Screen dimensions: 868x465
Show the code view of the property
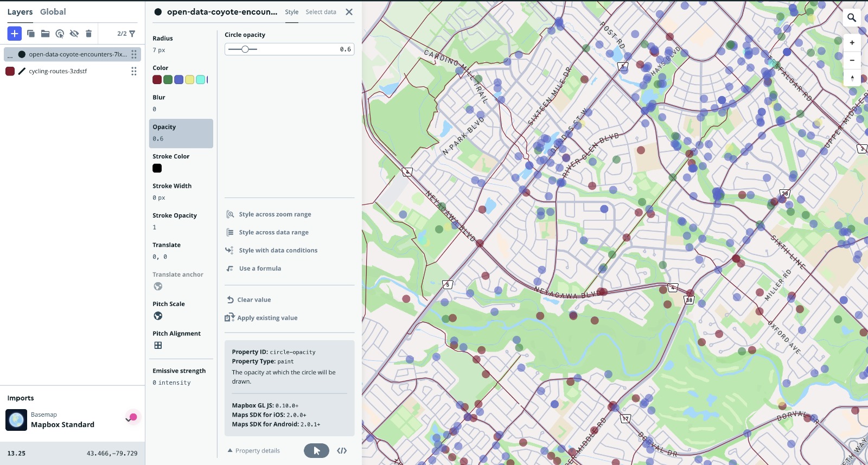coord(342,451)
